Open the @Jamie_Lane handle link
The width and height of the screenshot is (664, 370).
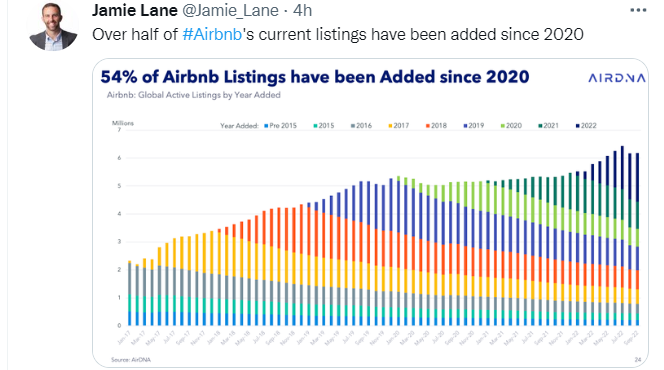[230, 10]
